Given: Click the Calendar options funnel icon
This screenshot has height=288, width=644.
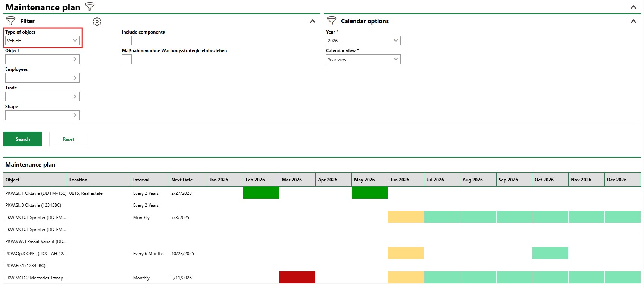Looking at the screenshot, I should 332,21.
